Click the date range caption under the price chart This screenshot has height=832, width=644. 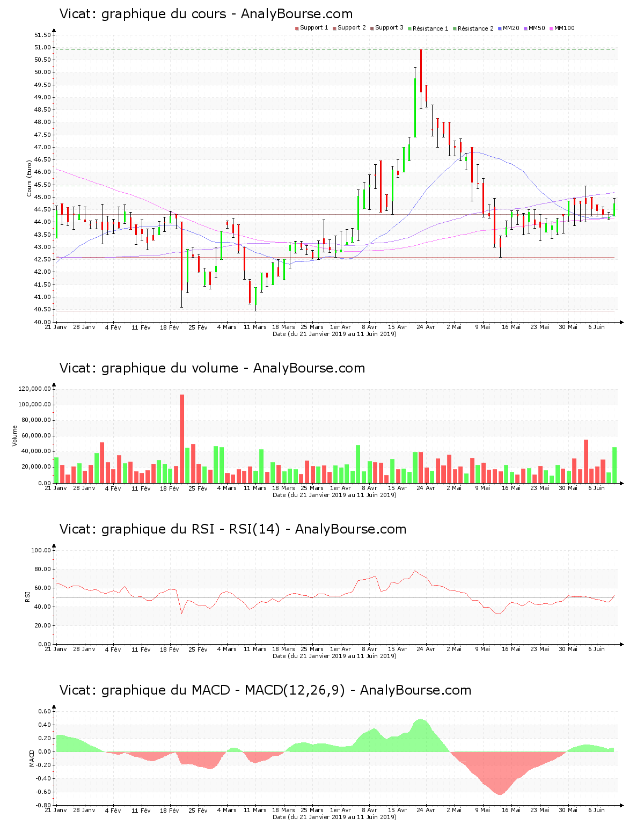tap(334, 334)
